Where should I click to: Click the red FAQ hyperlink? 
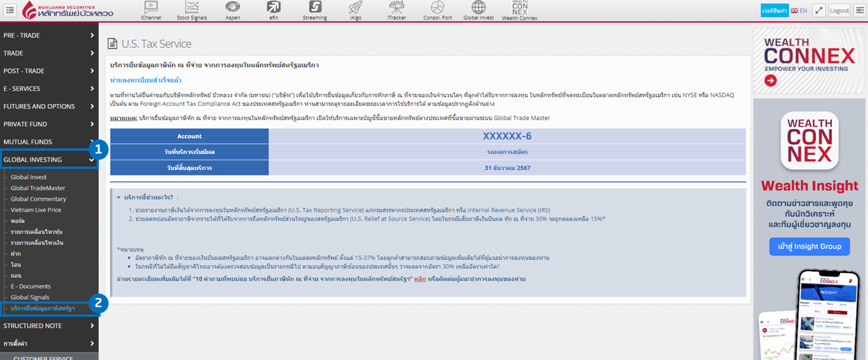[x=420, y=279]
